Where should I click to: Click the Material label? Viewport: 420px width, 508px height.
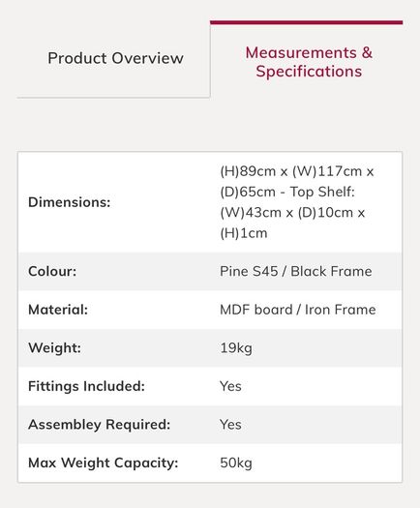click(58, 310)
